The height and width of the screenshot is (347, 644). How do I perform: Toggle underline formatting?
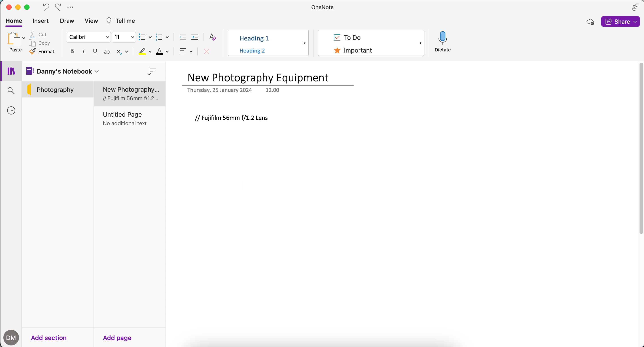tap(95, 51)
